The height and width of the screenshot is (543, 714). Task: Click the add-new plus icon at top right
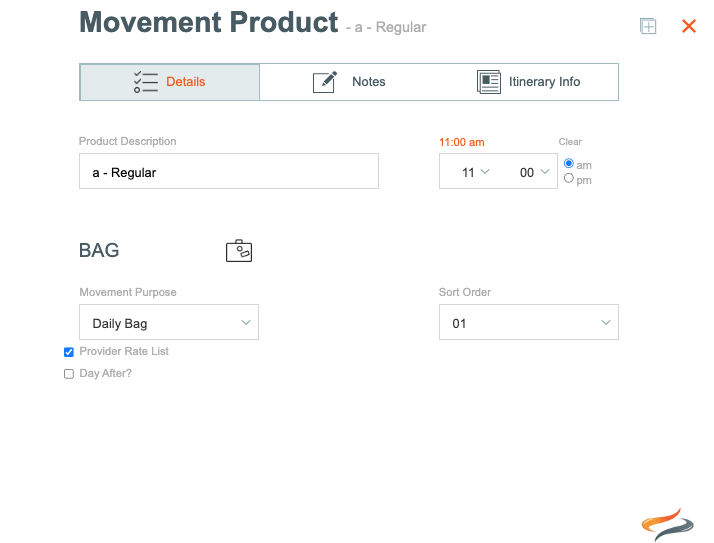(x=648, y=26)
